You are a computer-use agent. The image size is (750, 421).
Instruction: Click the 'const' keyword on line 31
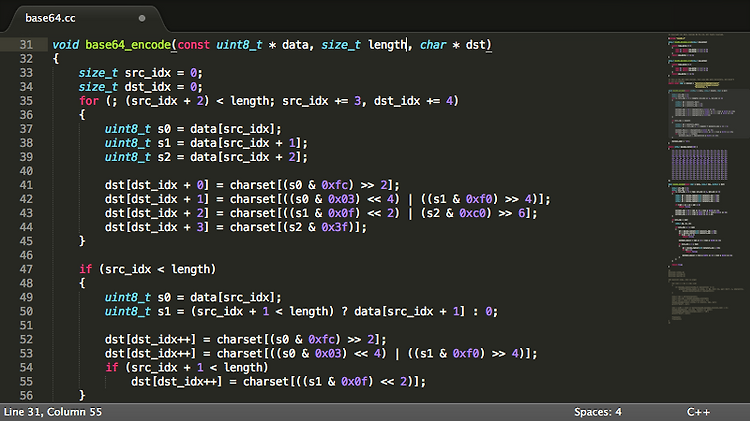(x=194, y=45)
